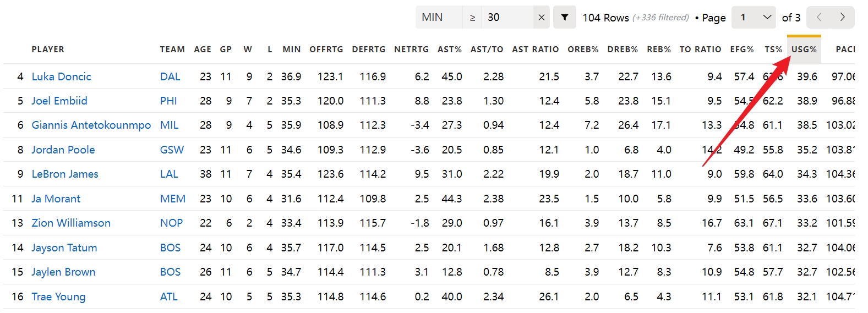
Task: Open the MEM team link
Action: pos(172,199)
